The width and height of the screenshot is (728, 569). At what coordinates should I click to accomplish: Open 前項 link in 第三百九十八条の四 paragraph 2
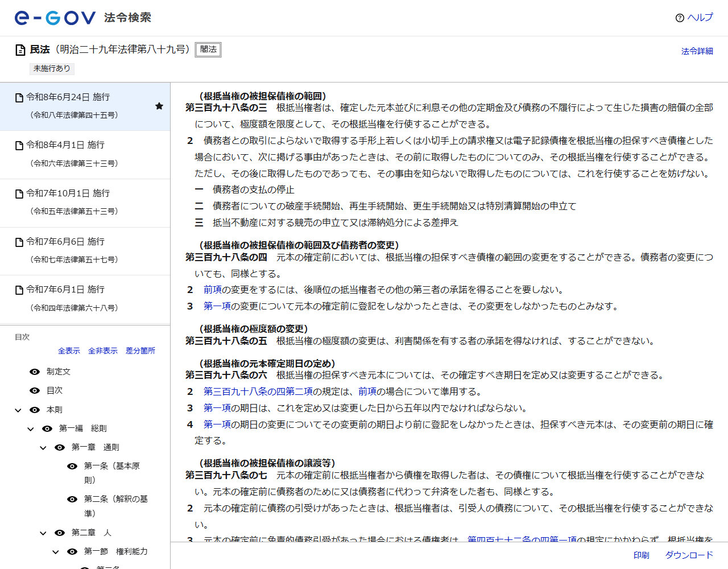(213, 290)
